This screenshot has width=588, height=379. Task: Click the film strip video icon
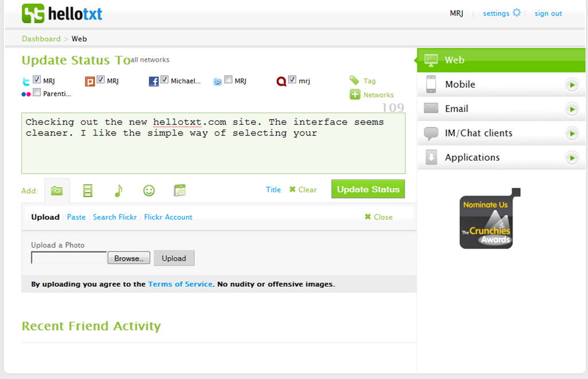88,191
